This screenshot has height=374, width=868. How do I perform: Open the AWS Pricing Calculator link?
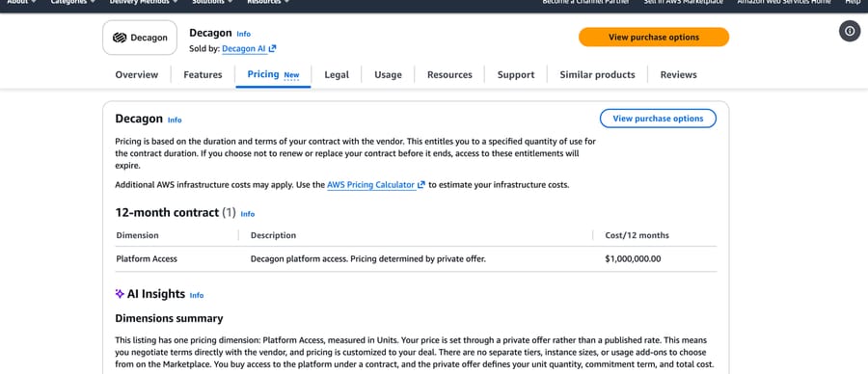tap(371, 185)
